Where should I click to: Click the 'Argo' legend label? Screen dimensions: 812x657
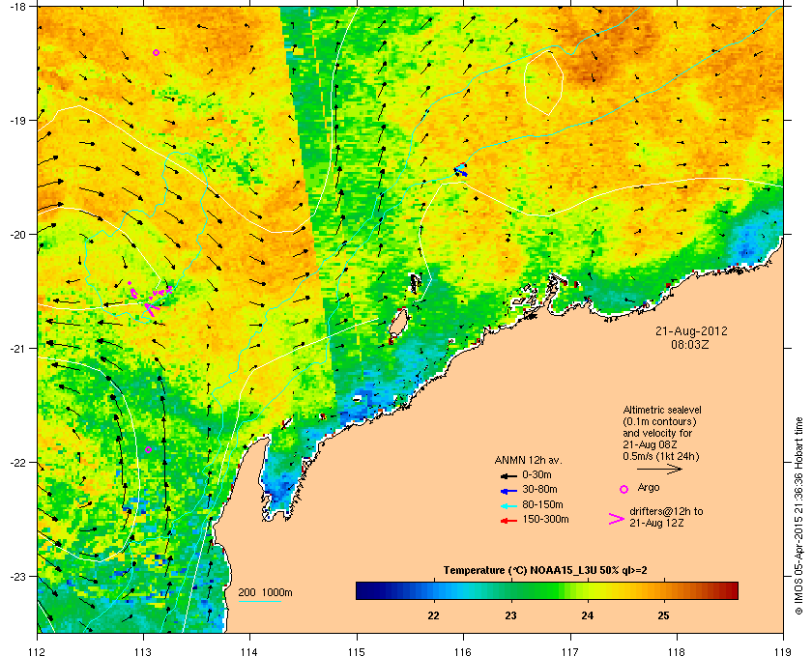(649, 488)
